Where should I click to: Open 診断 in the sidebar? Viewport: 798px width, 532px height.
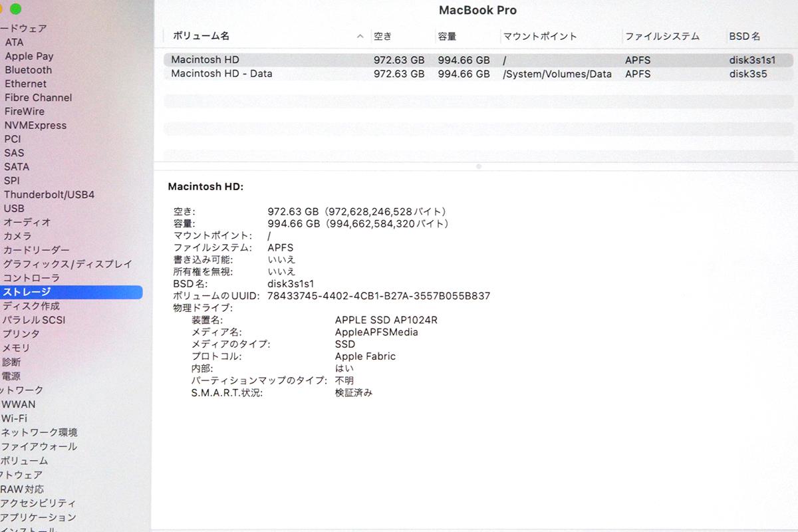[x=11, y=362]
